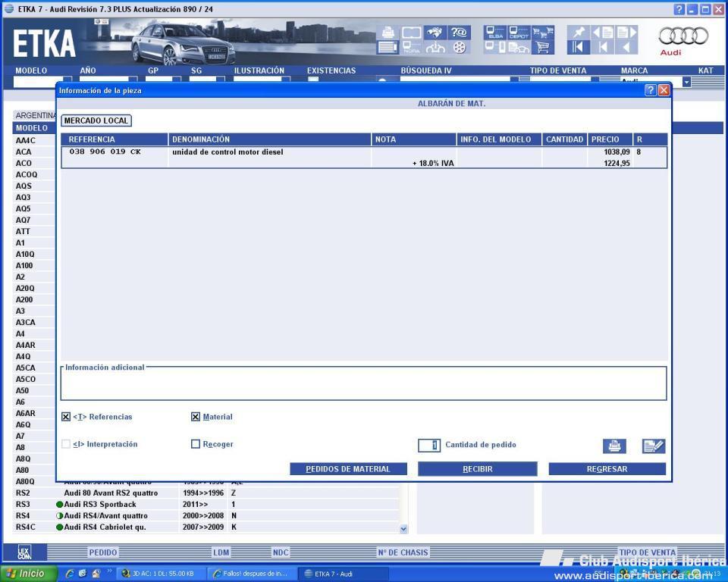Enable the Recoger checkbox
This screenshot has height=582, width=728.
196,444
